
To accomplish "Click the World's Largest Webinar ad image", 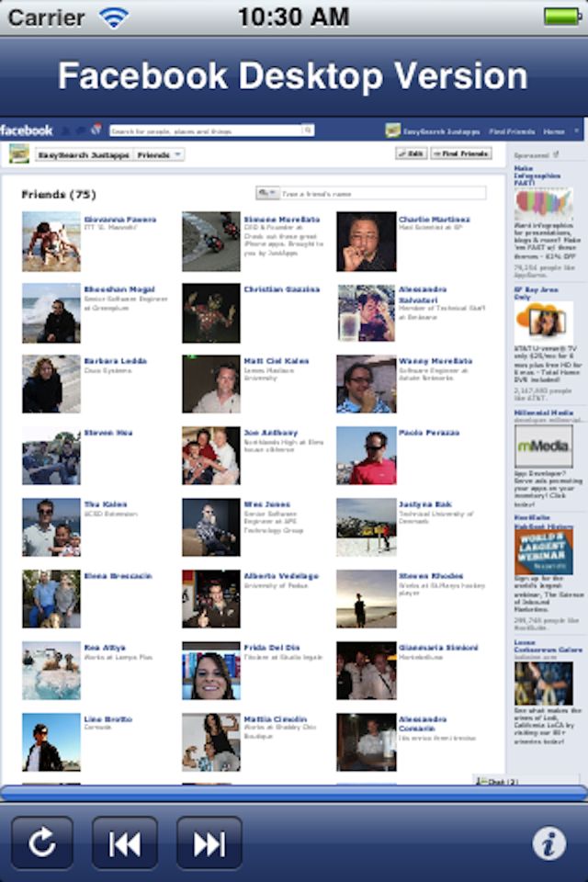I will 544,551.
